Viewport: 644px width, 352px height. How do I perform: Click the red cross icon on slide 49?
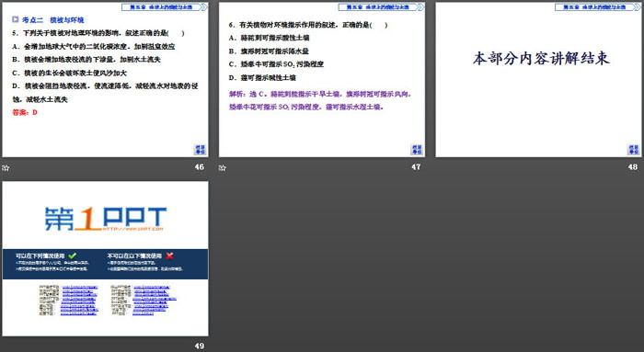169,255
